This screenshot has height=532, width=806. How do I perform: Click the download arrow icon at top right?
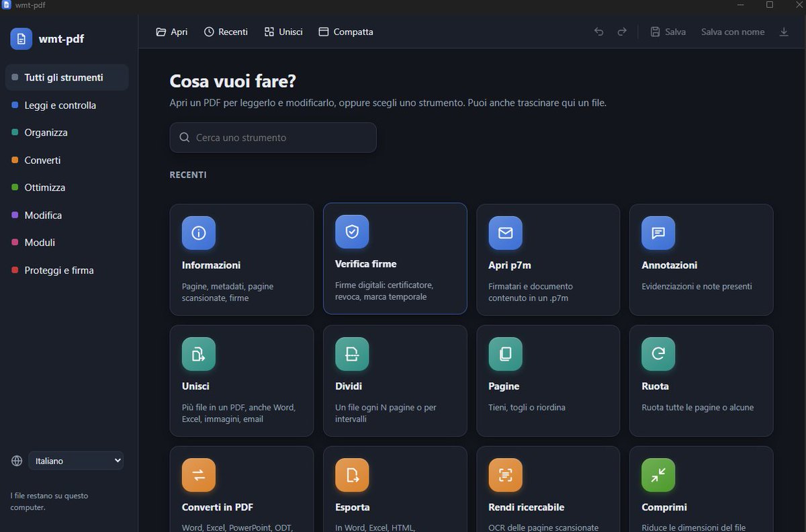point(784,32)
